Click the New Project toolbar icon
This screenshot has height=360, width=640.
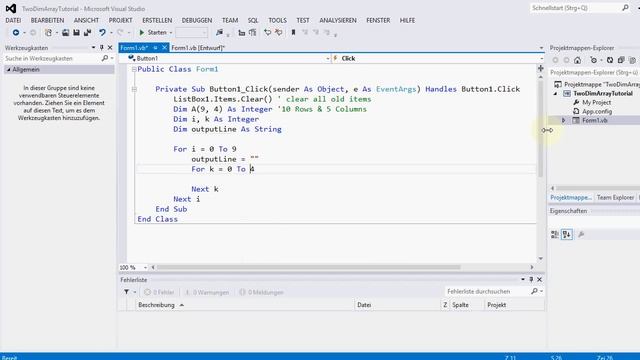[48, 32]
